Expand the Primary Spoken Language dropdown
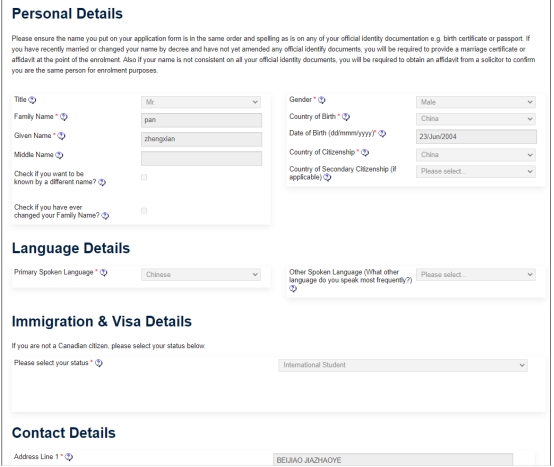Image resolution: width=554 pixels, height=467 pixels. point(201,275)
